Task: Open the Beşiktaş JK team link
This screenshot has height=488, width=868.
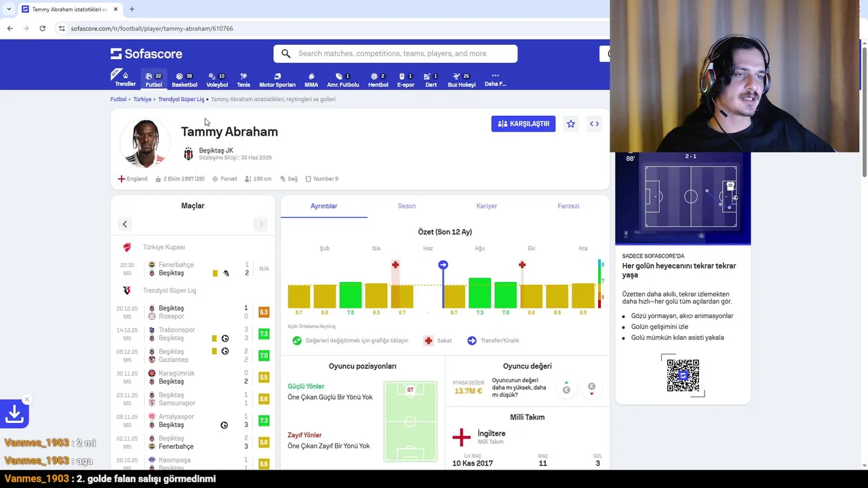Action: (x=216, y=150)
